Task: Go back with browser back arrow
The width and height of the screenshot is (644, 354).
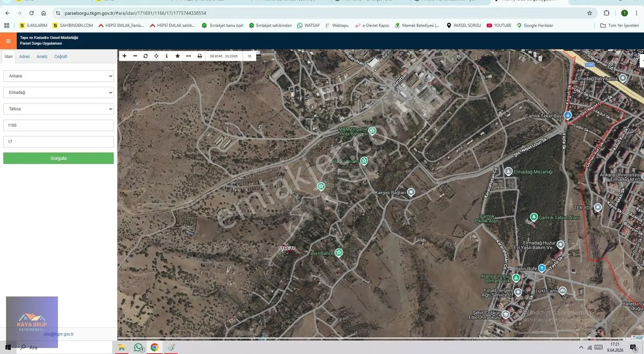Action: click(x=7, y=13)
